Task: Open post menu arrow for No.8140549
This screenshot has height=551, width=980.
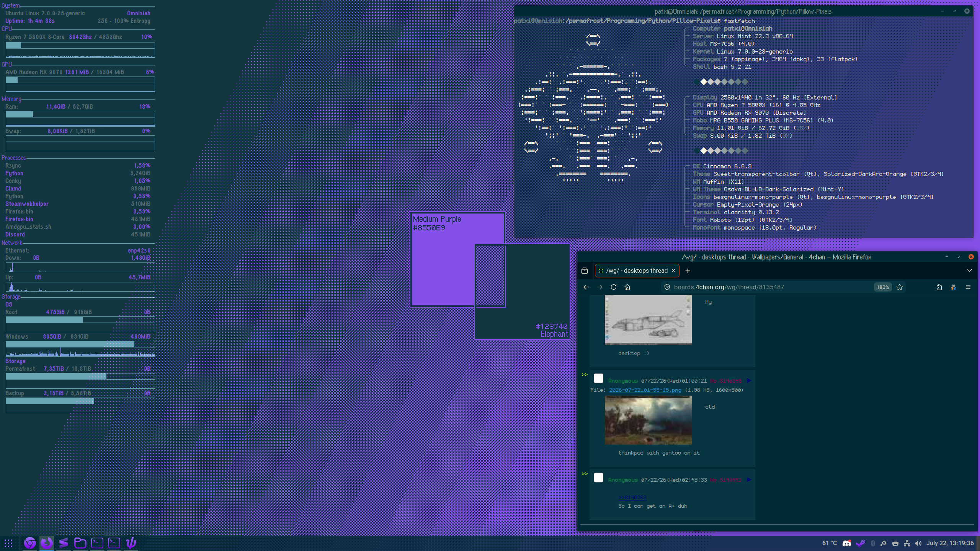Action: click(x=749, y=380)
